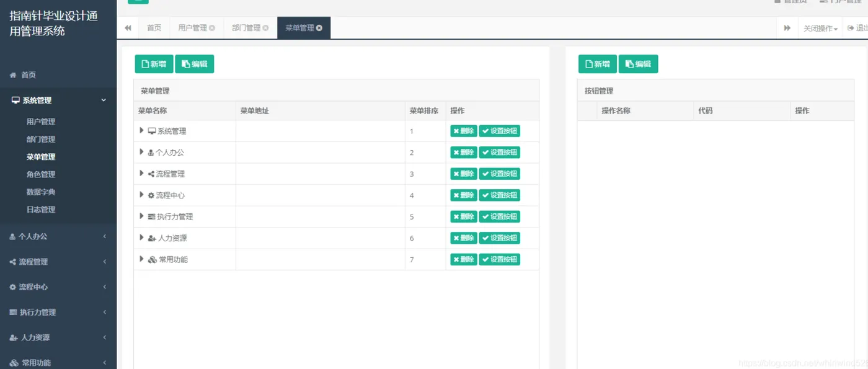Click the system title 指南针毕业设计通用管理系统
Screen dimensions: 868x369
pyautogui.click(x=54, y=24)
